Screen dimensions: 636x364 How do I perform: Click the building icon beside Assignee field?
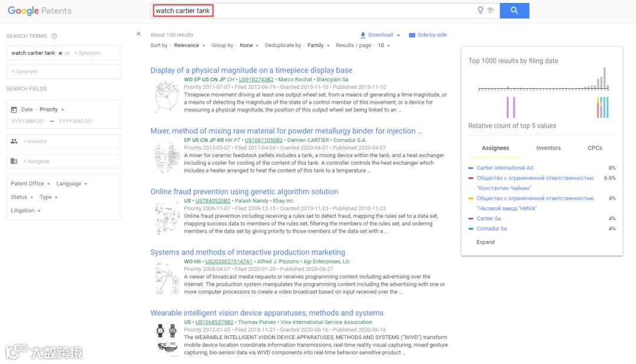pos(14,161)
